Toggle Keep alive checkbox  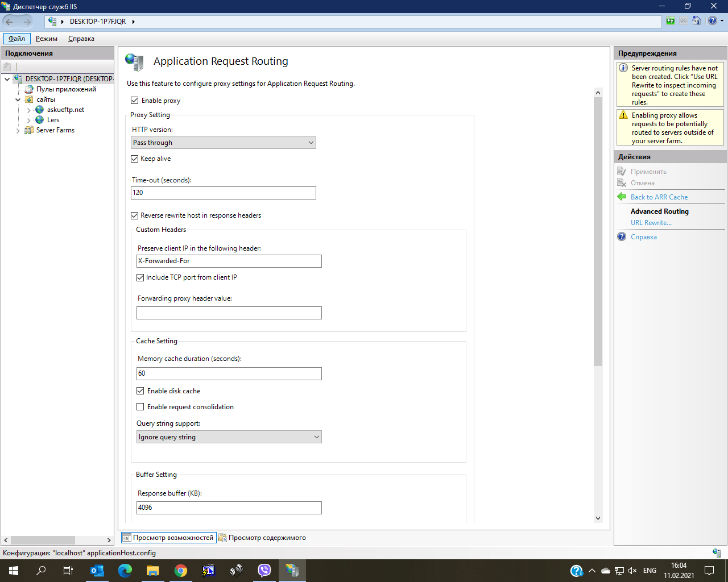tap(135, 159)
